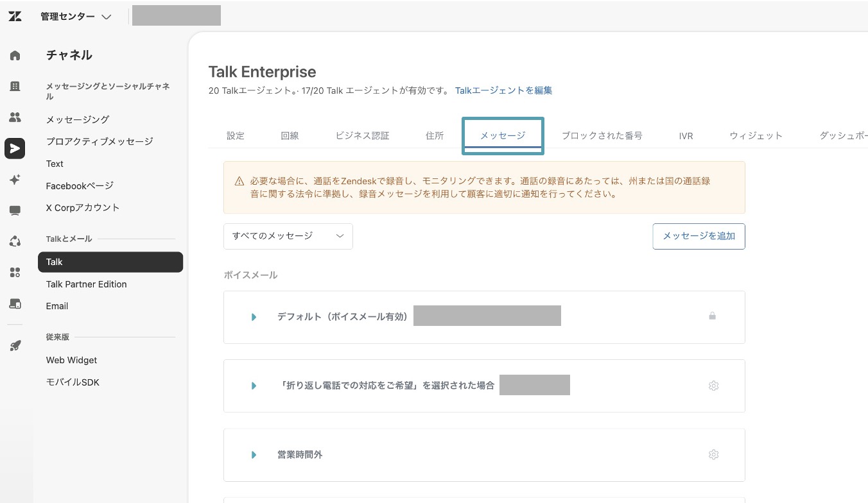
Task: Open gear settings for 折り返し電話 message
Action: [x=713, y=386]
